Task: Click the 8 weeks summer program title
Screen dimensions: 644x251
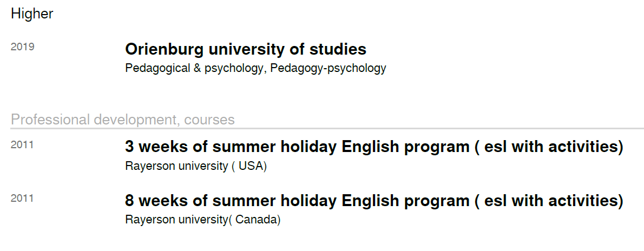Action: click(x=374, y=201)
